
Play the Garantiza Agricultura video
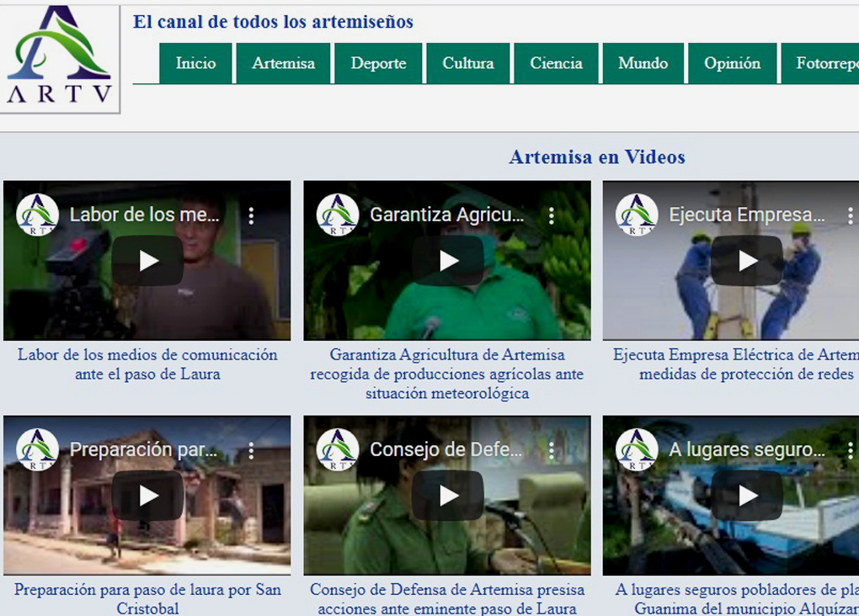[x=446, y=261]
